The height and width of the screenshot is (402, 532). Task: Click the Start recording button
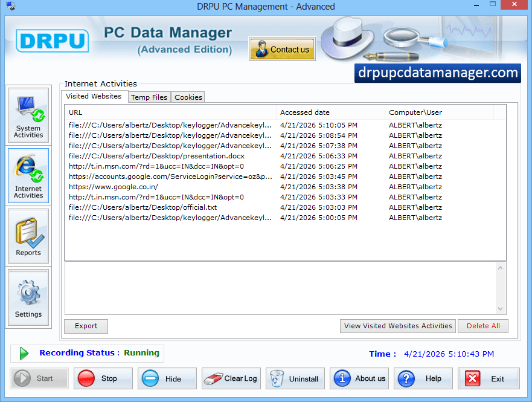[x=39, y=378]
